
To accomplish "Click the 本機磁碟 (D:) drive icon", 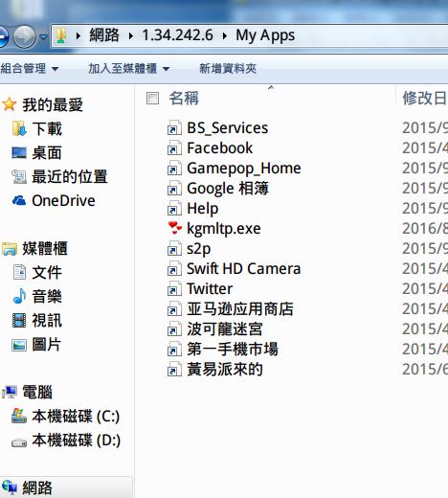I will [19, 442].
